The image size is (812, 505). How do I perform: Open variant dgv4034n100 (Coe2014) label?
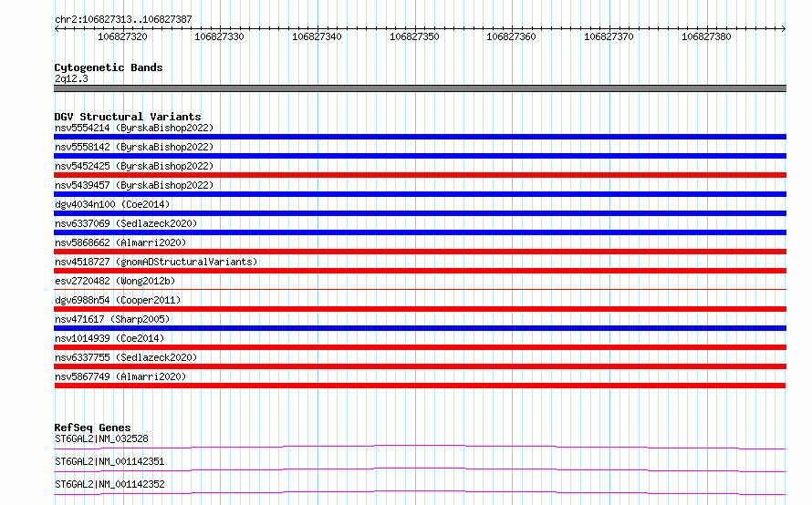click(x=112, y=204)
